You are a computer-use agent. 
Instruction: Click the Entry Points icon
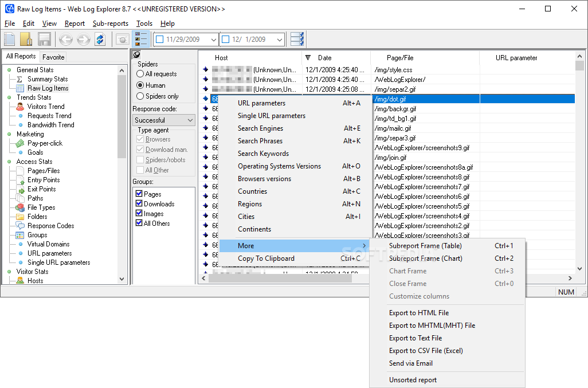(x=20, y=180)
